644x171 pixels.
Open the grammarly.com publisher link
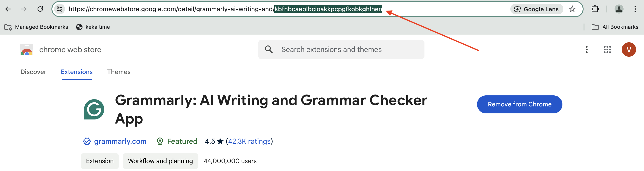120,142
